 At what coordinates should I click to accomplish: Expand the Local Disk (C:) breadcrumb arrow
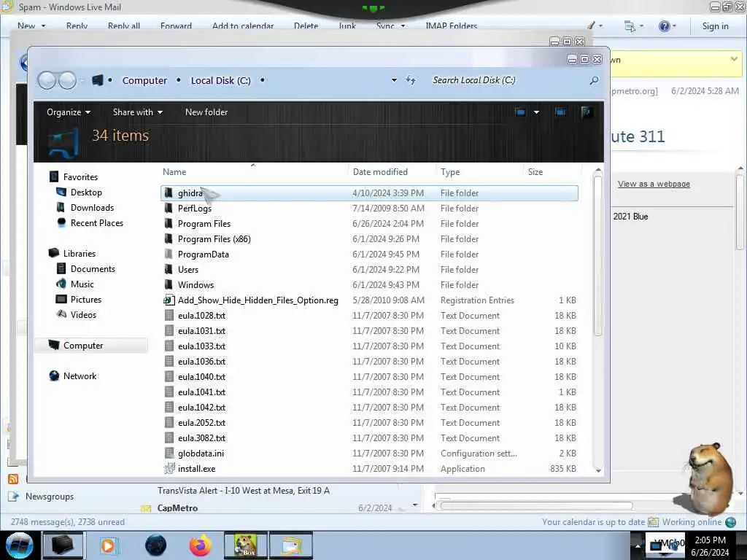click(x=263, y=80)
